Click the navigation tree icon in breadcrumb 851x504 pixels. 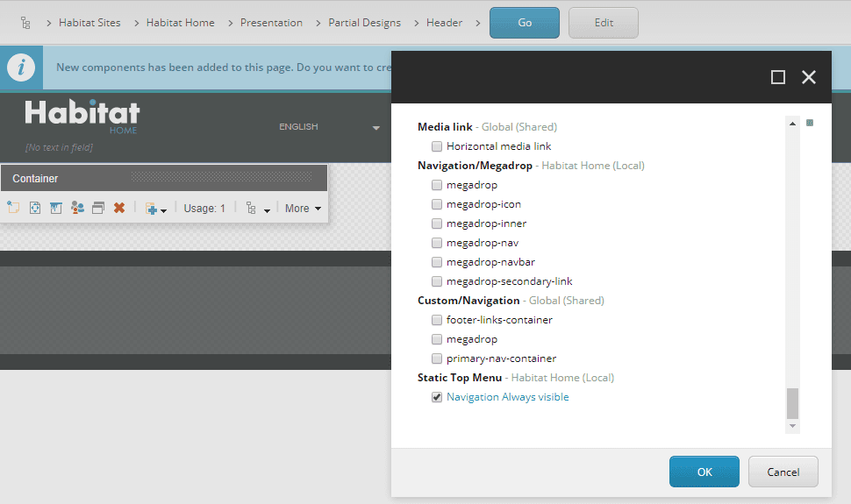[26, 23]
